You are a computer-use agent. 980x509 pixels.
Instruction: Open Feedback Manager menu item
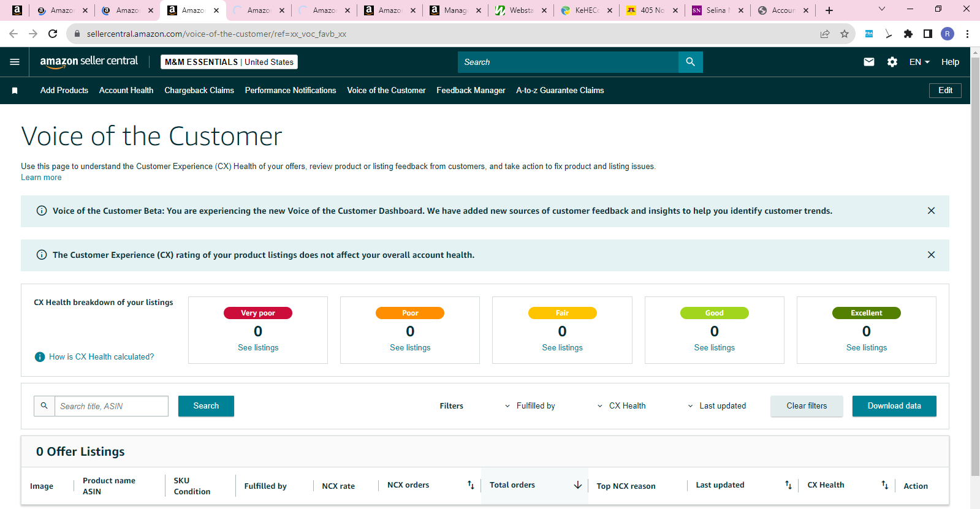(x=471, y=90)
